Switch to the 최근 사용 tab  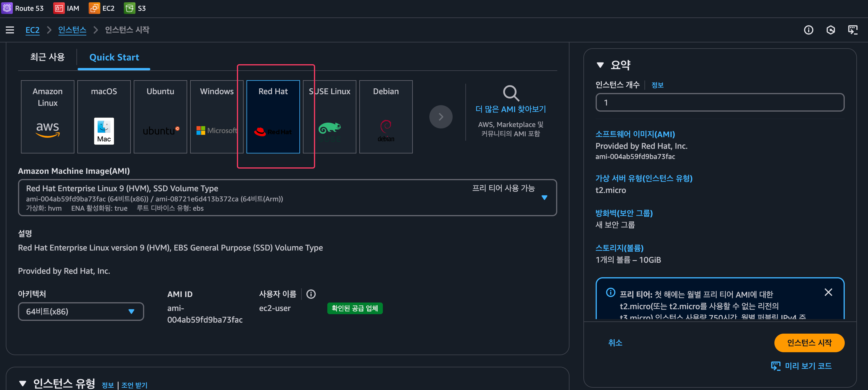click(47, 57)
